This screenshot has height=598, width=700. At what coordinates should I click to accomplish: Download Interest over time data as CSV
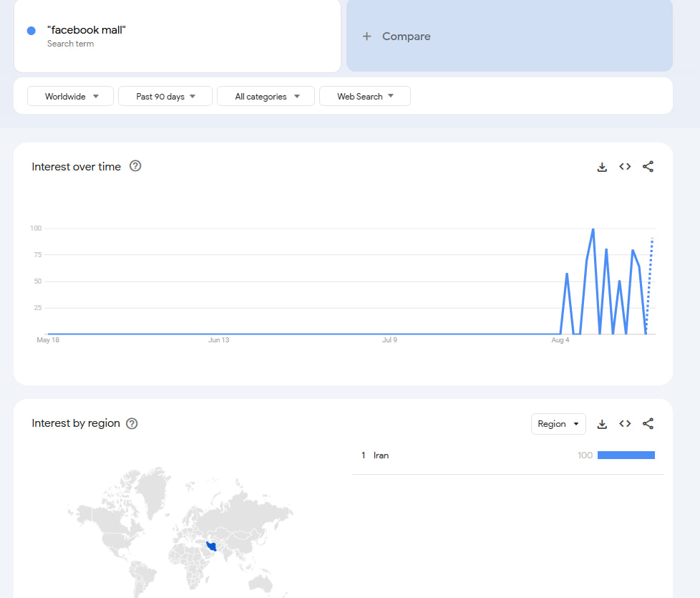click(x=602, y=167)
